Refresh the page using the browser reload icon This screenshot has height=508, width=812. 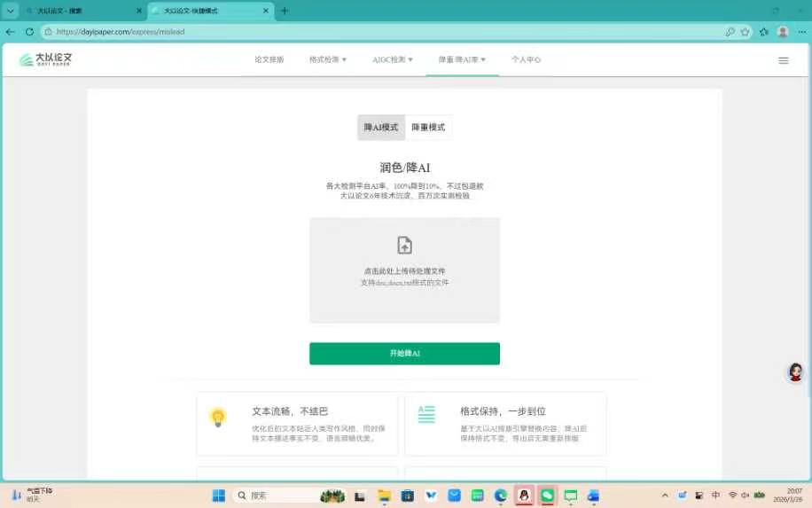29,31
